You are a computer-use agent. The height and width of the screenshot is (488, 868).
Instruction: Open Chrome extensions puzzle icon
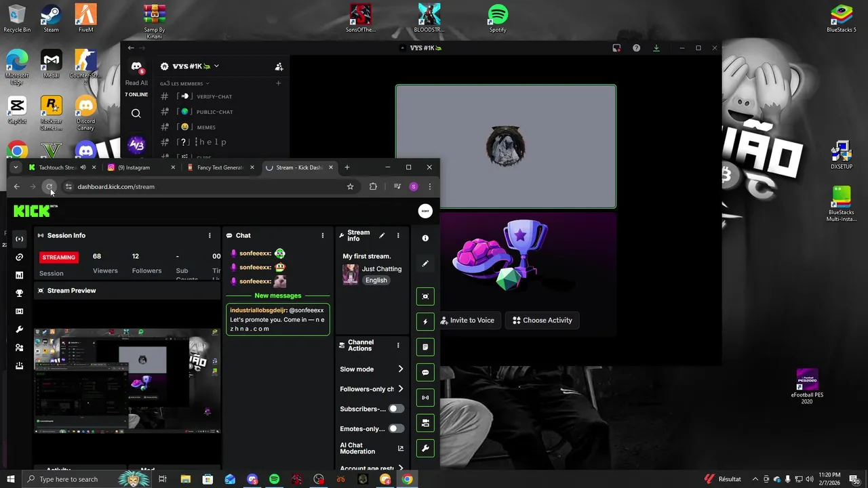point(373,186)
